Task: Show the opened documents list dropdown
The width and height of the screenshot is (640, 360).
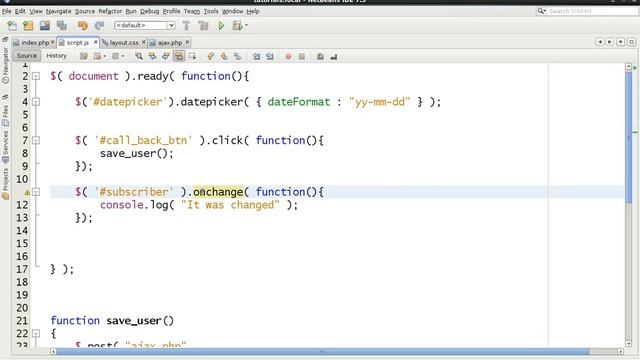Action: 620,42
